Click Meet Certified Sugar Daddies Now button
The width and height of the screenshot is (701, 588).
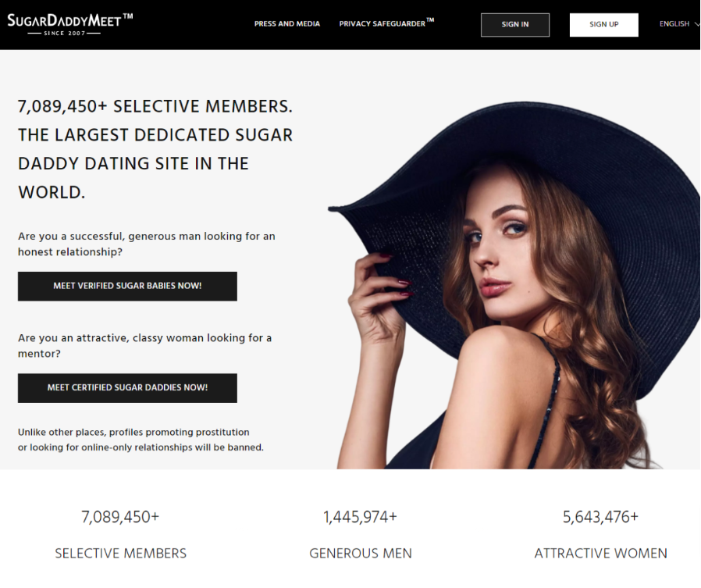127,388
